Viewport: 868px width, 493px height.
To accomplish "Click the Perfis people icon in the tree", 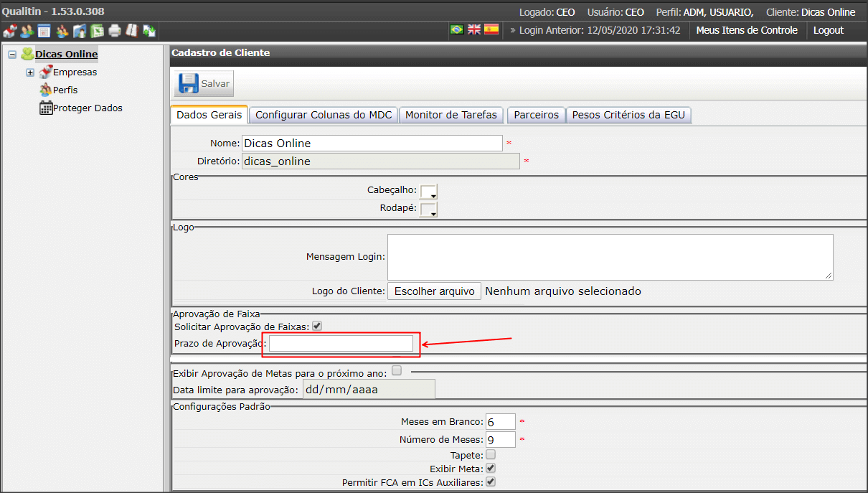I will pos(46,90).
